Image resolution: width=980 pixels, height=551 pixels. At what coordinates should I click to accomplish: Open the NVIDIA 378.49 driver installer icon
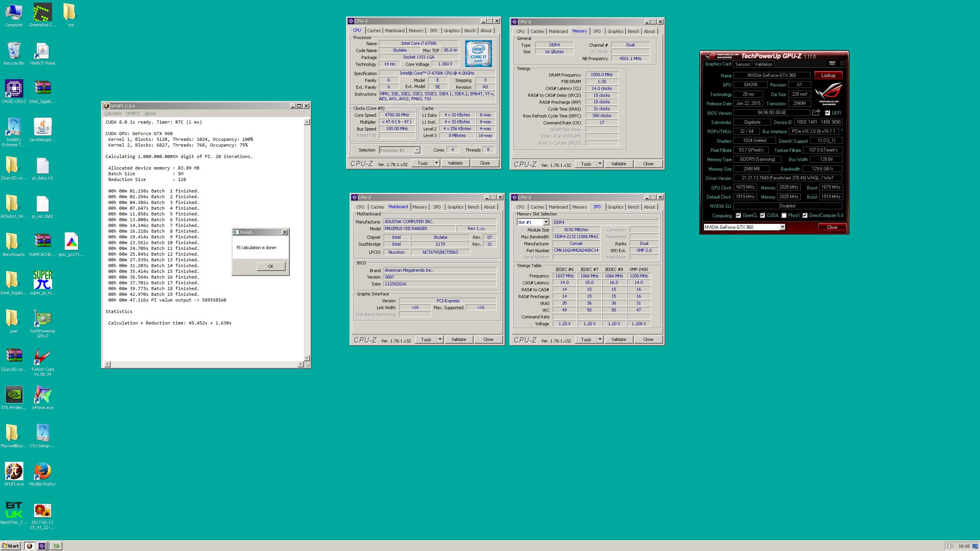click(14, 398)
